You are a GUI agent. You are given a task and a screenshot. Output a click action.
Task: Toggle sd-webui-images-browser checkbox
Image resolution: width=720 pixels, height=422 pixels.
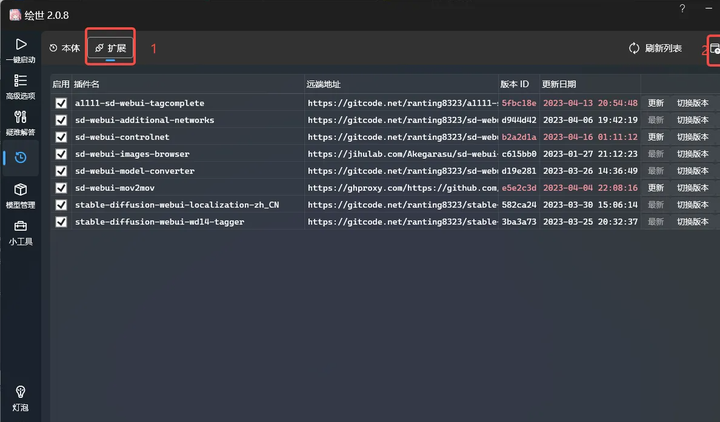pyautogui.click(x=61, y=154)
